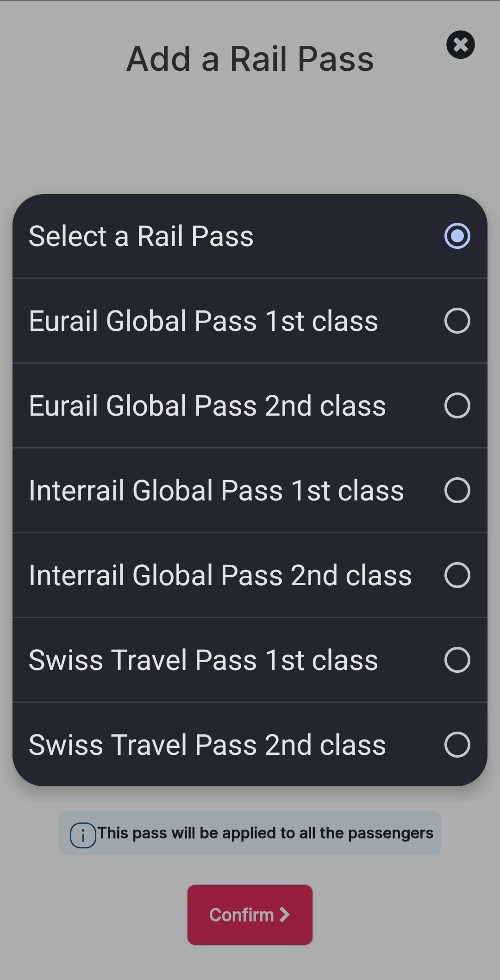Select the "Select a Rail Pass" radio button
The image size is (500, 980).
[x=457, y=236]
